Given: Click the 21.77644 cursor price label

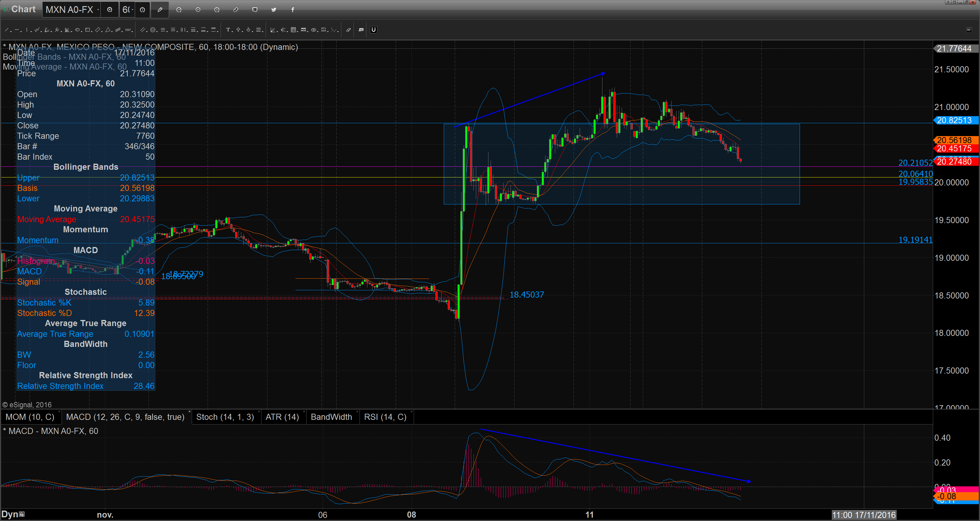Looking at the screenshot, I should 956,49.
